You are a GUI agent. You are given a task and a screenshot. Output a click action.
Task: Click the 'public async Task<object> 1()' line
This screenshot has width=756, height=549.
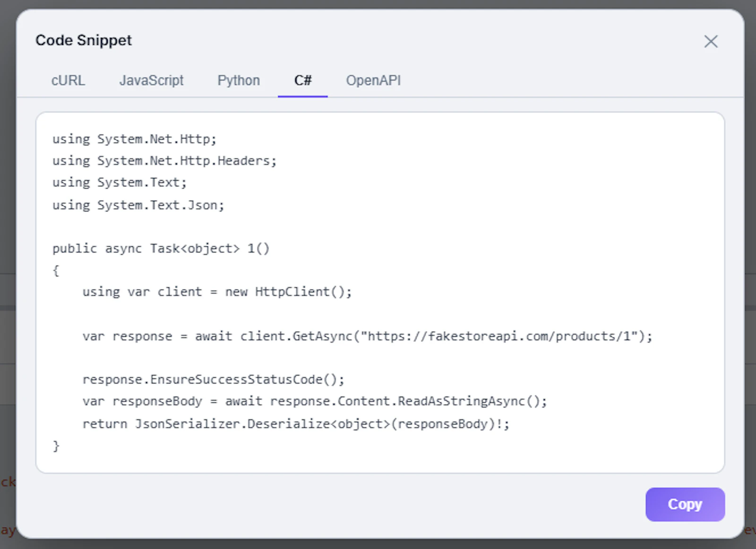(x=161, y=249)
